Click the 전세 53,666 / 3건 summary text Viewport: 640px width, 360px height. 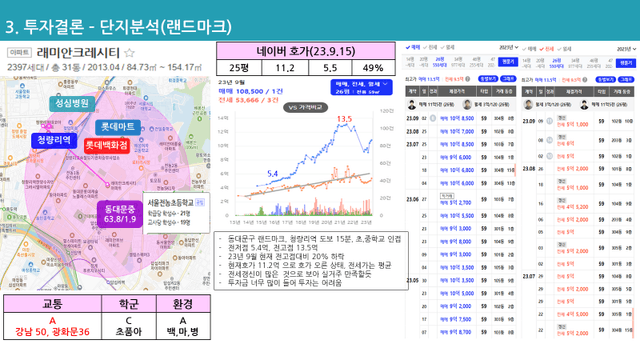coord(248,100)
